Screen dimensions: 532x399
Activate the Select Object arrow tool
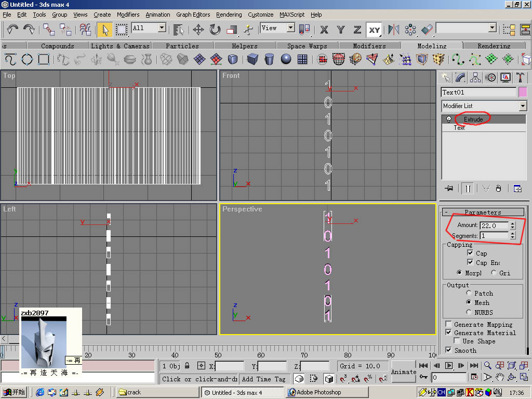point(105,30)
